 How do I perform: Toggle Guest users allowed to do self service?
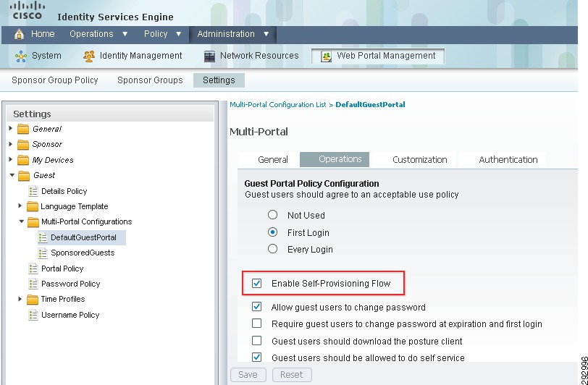[x=256, y=357]
